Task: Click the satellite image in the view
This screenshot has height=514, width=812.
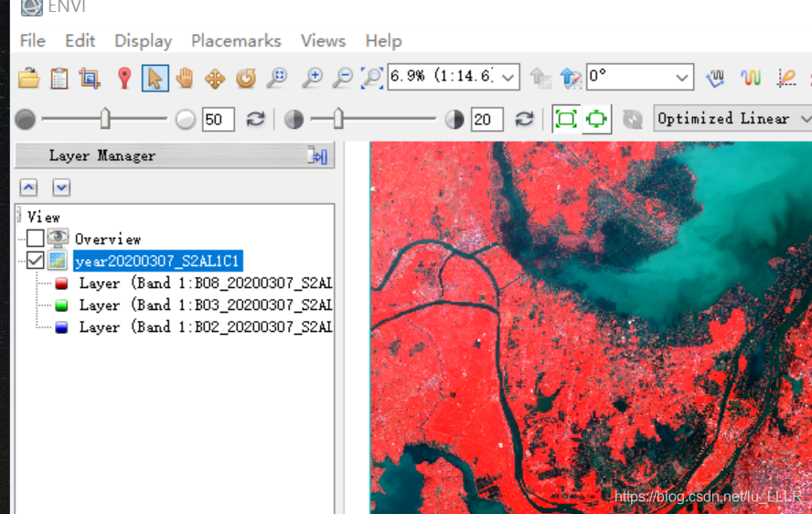Action: tap(591, 327)
